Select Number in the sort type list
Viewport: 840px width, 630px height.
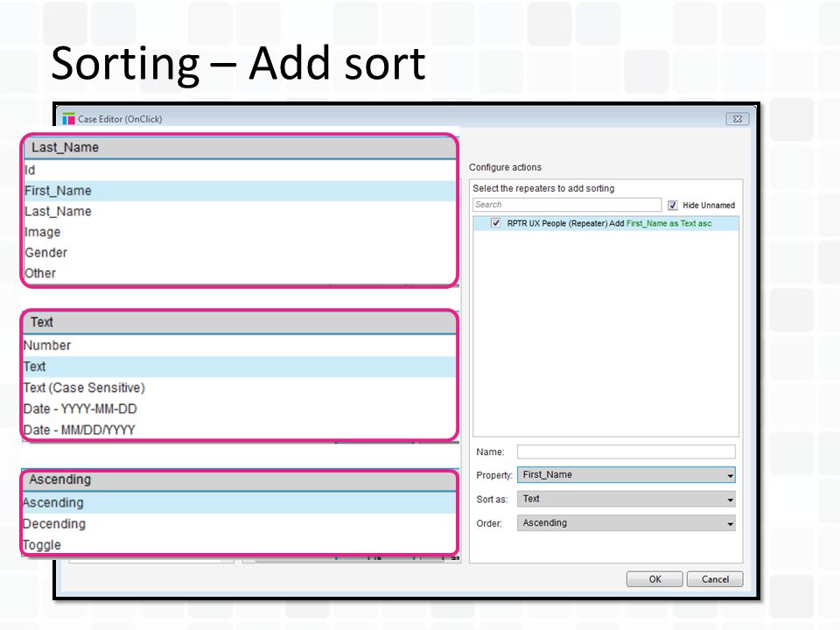(x=240, y=346)
